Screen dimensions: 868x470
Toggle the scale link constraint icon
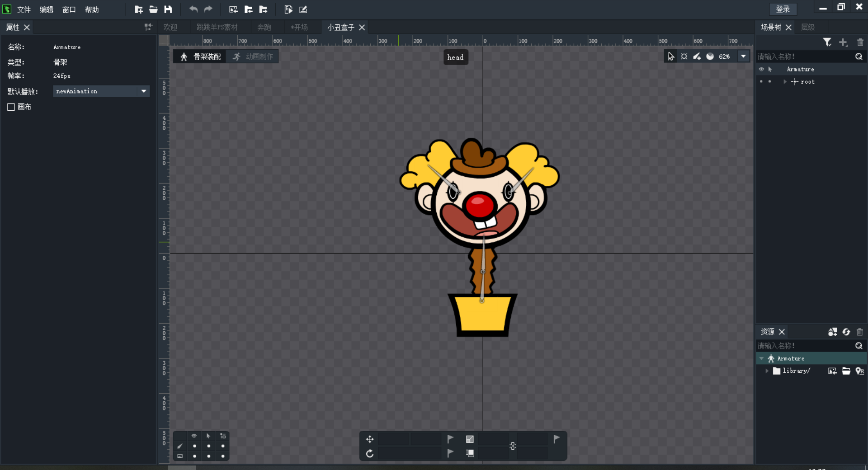point(513,446)
